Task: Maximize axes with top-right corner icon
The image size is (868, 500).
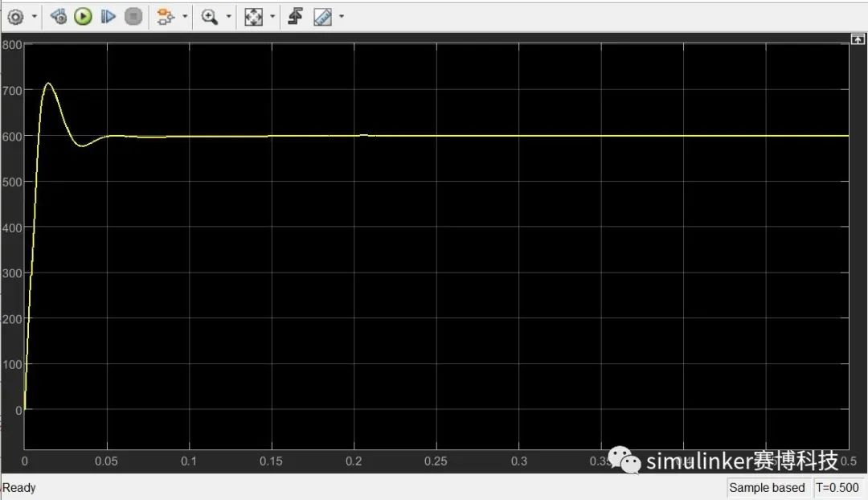Action: tap(858, 39)
